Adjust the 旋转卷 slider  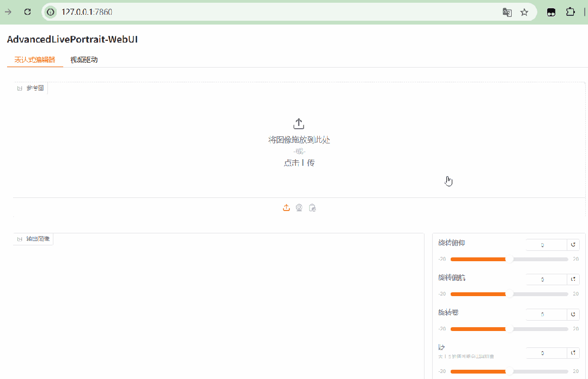(509, 329)
